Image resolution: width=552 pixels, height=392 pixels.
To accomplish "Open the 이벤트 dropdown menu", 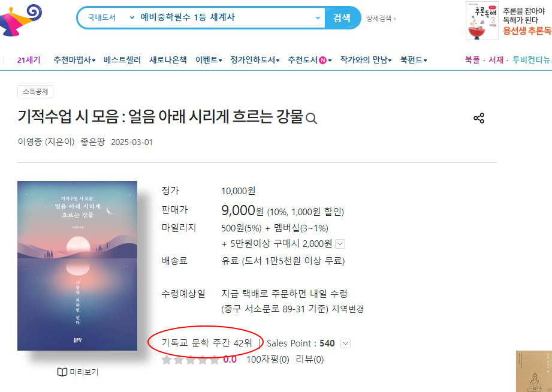I will 209,60.
